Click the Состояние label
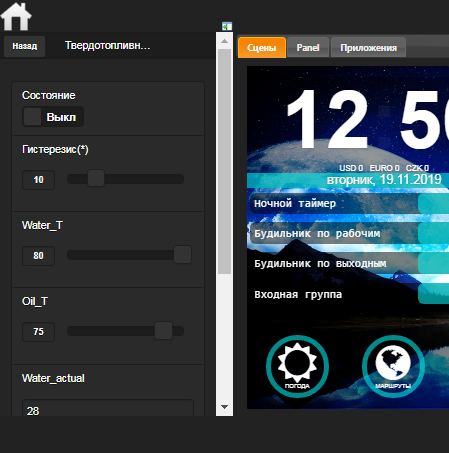The width and height of the screenshot is (449, 453). 49,95
